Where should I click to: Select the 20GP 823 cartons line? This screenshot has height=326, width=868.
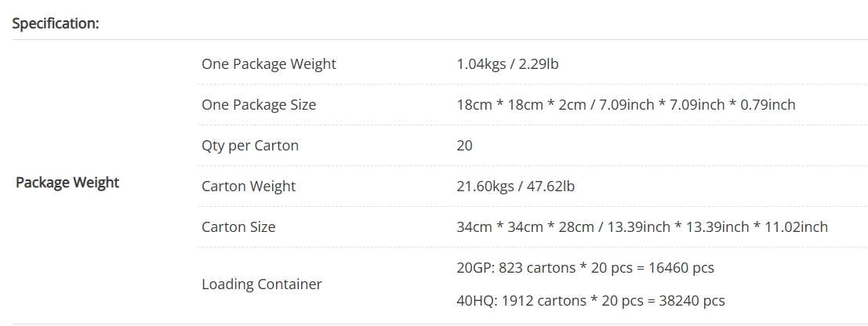point(585,268)
